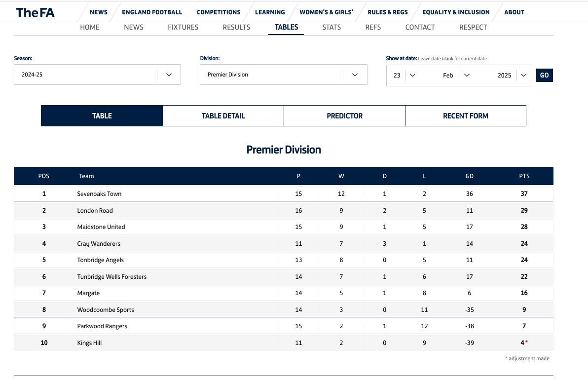
Task: Open EQUALITY & INCLUSION menu
Action: point(456,12)
